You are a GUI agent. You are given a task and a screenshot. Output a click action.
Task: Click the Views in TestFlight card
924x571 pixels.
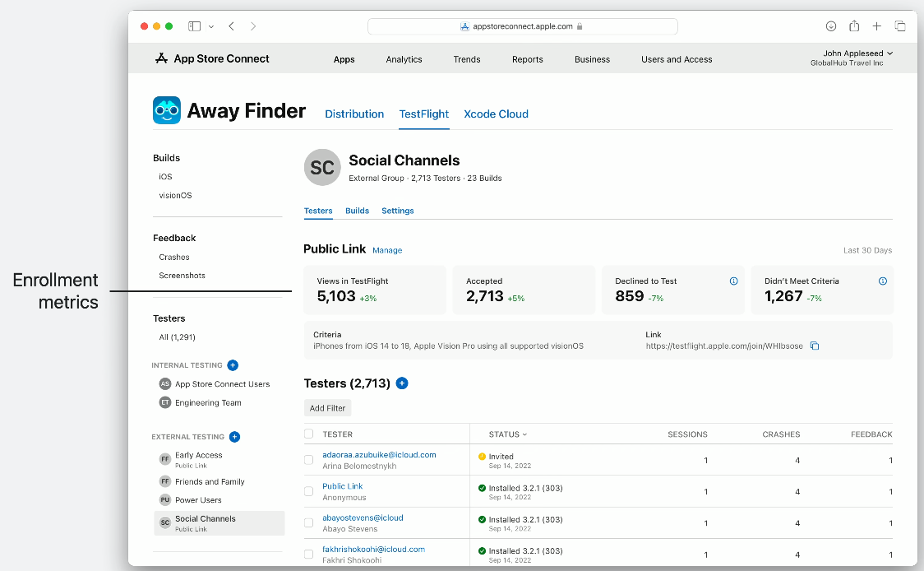(375, 290)
